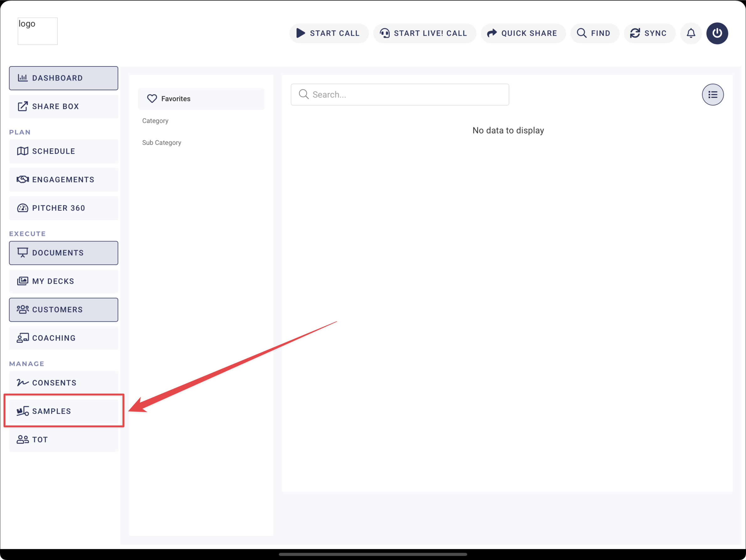Go to the Consents section

[x=63, y=383]
